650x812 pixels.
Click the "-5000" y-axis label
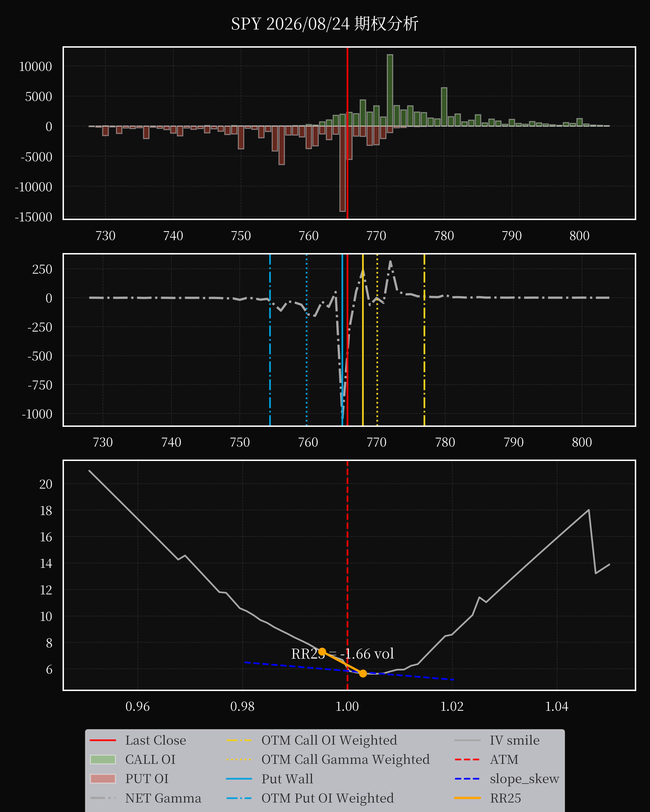[37, 157]
